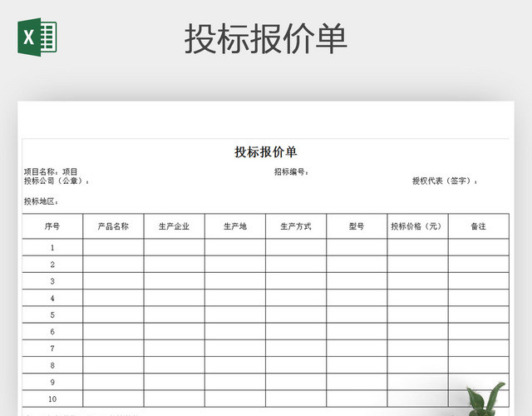Select the 生产方式 column header

point(296,226)
